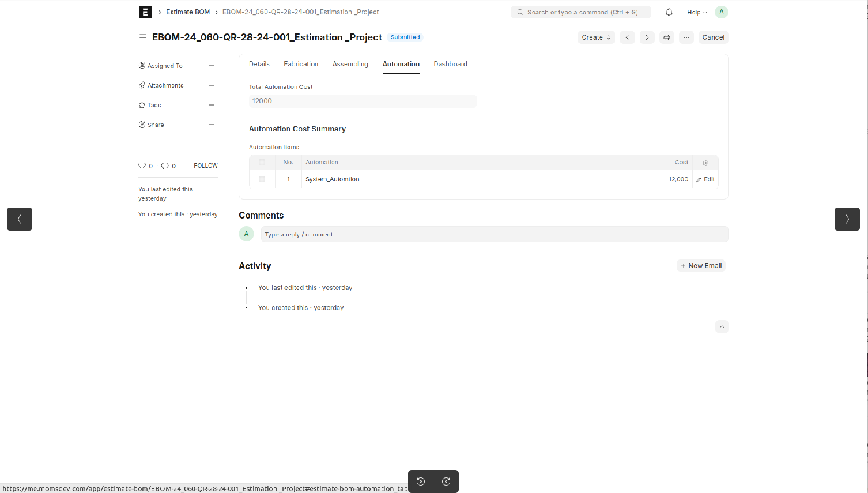
Task: Open the Dashboard tab
Action: click(450, 64)
